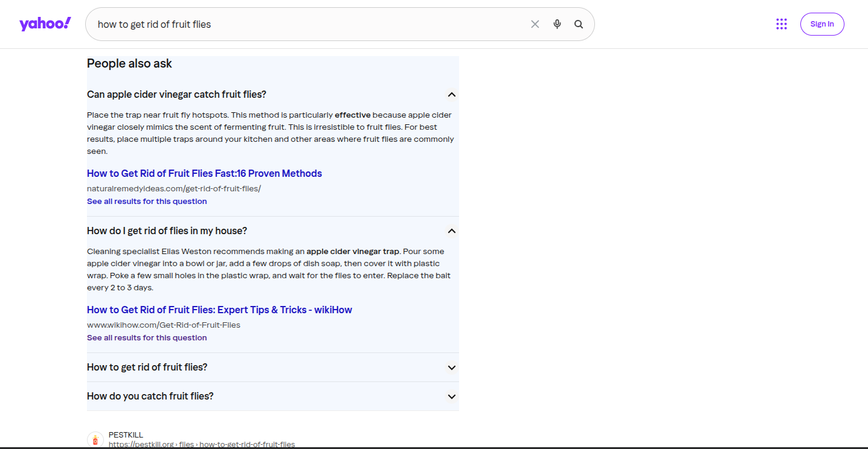
Task: Collapse the flies in my house question chevron
Action: (452, 231)
